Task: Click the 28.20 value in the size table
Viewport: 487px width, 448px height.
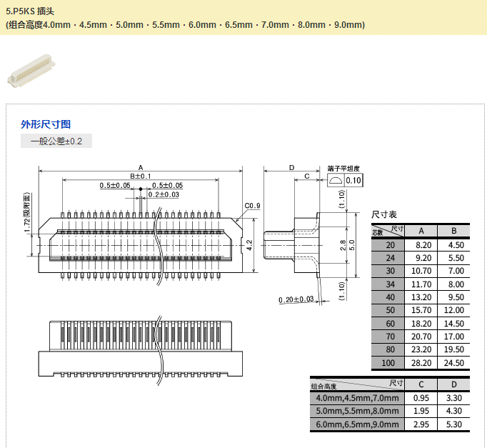Action: coord(421,363)
